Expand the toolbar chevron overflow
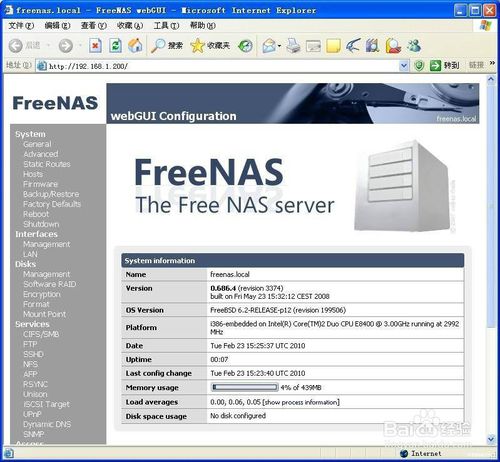This screenshot has width=500, height=462. coord(492,63)
